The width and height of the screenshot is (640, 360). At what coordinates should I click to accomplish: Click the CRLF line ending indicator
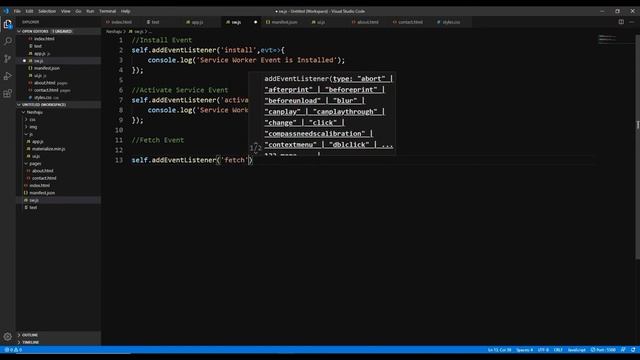558,350
